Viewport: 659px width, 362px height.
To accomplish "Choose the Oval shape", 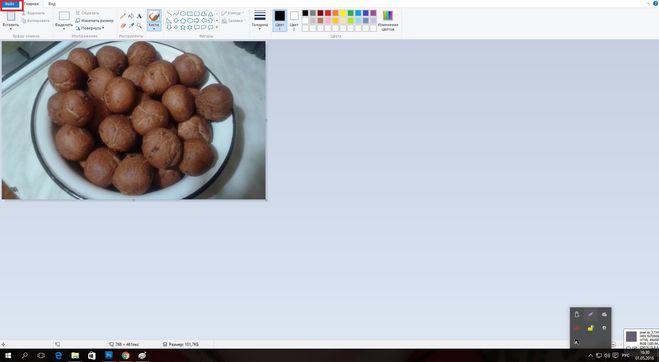I will click(x=183, y=13).
